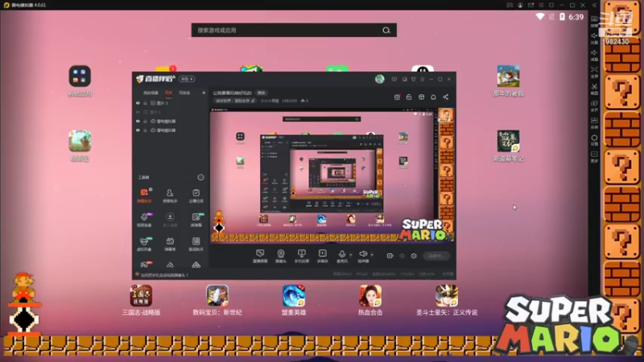The height and width of the screenshot is (362, 644).
Task: Open the More (更多) sidebar menu
Action: click(x=594, y=157)
